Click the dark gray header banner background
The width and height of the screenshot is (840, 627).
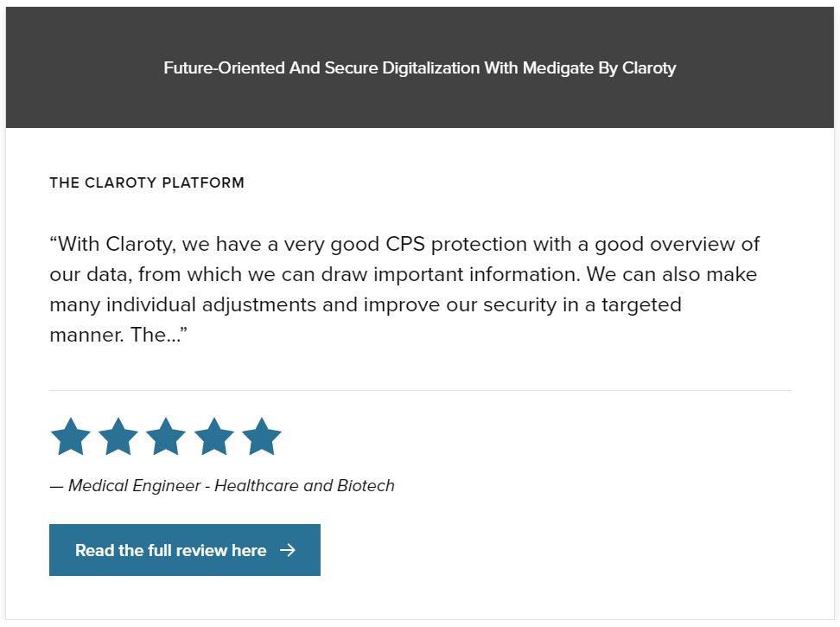coord(420,102)
